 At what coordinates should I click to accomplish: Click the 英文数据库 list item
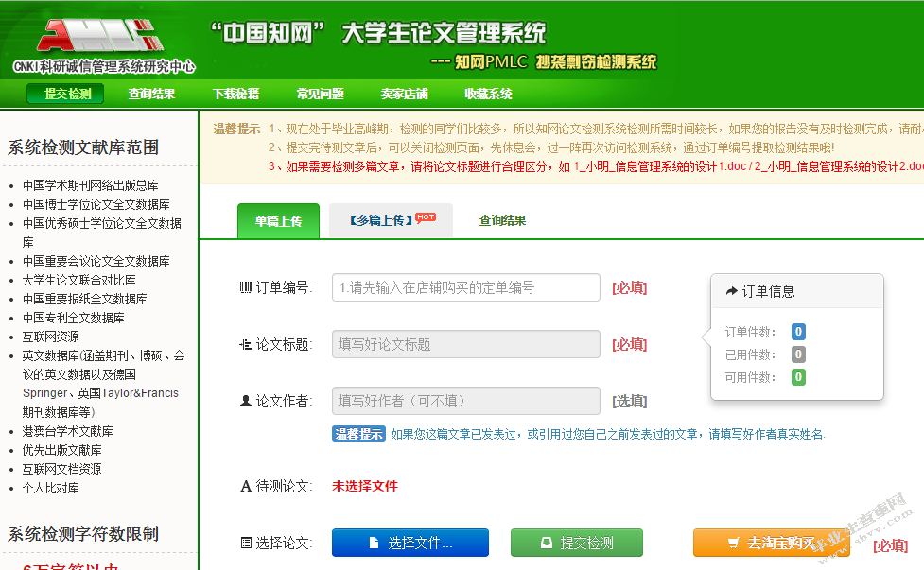pyautogui.click(x=104, y=384)
